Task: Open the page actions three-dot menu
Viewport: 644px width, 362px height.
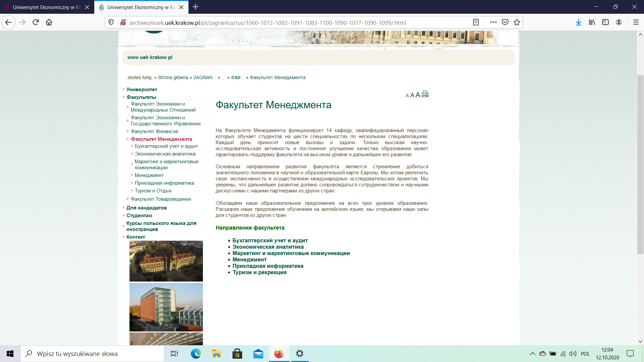Action: (x=493, y=22)
